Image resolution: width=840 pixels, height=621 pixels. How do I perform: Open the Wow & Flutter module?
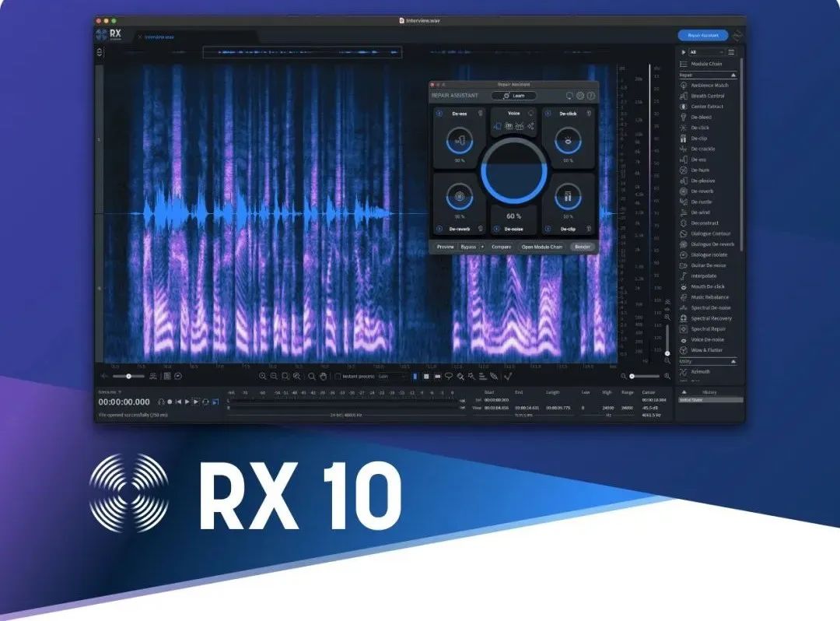(x=701, y=350)
